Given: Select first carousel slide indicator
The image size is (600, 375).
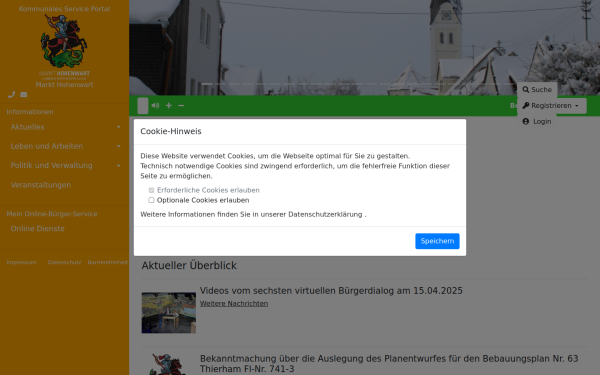Looking at the screenshot, I should (x=207, y=83).
